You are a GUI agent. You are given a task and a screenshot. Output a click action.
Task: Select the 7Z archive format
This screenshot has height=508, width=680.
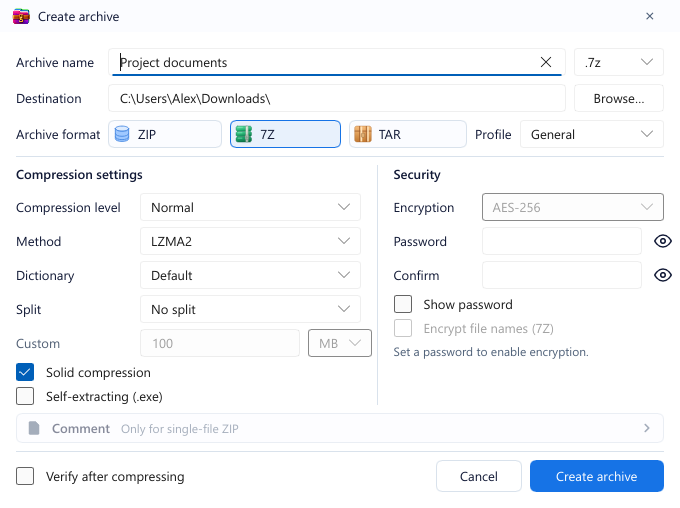point(285,134)
